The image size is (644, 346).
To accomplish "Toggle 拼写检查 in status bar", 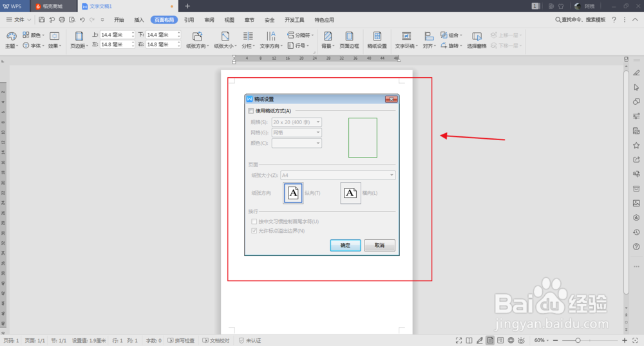I will tap(181, 340).
